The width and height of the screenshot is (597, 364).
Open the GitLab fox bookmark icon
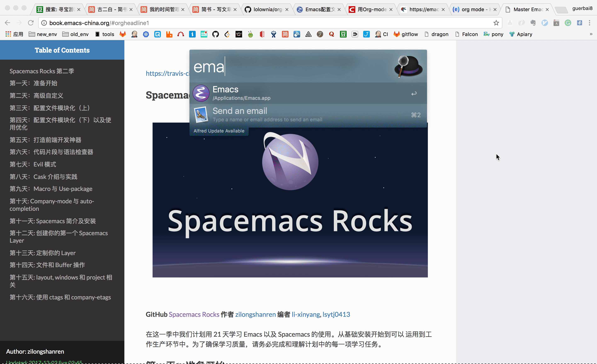pos(123,34)
